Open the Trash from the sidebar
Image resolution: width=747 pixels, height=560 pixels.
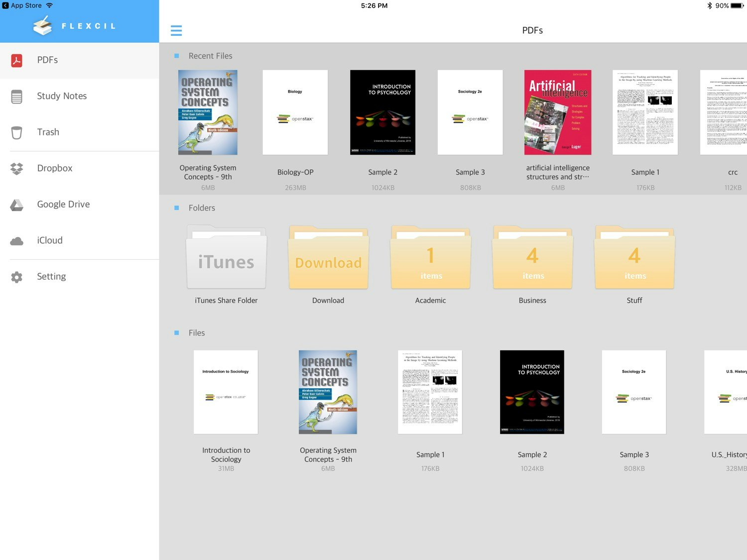click(48, 132)
